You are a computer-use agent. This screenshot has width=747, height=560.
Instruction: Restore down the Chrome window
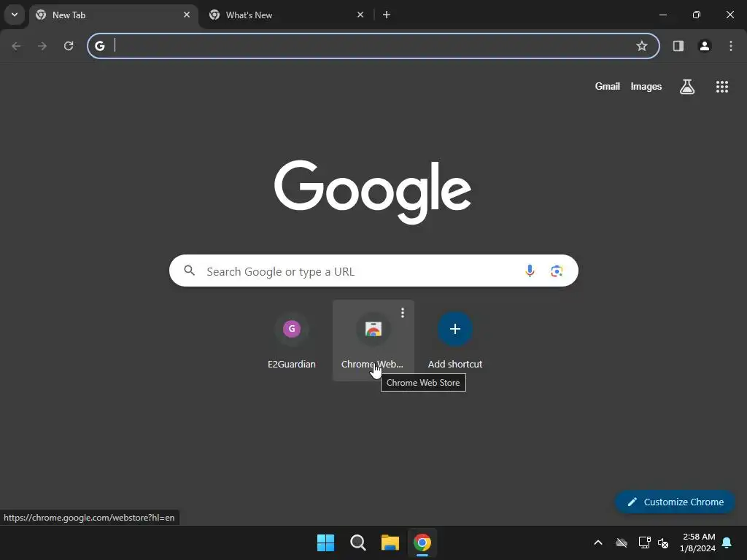(697, 15)
